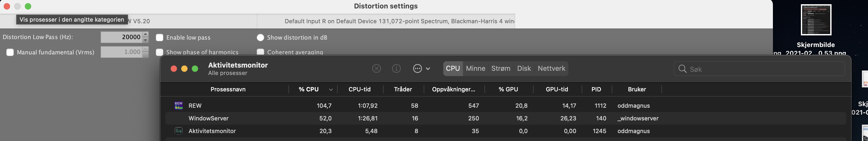This screenshot has height=141, width=868.
Task: Toggle Manual fundamental (Vrms) checkbox
Action: tap(10, 52)
